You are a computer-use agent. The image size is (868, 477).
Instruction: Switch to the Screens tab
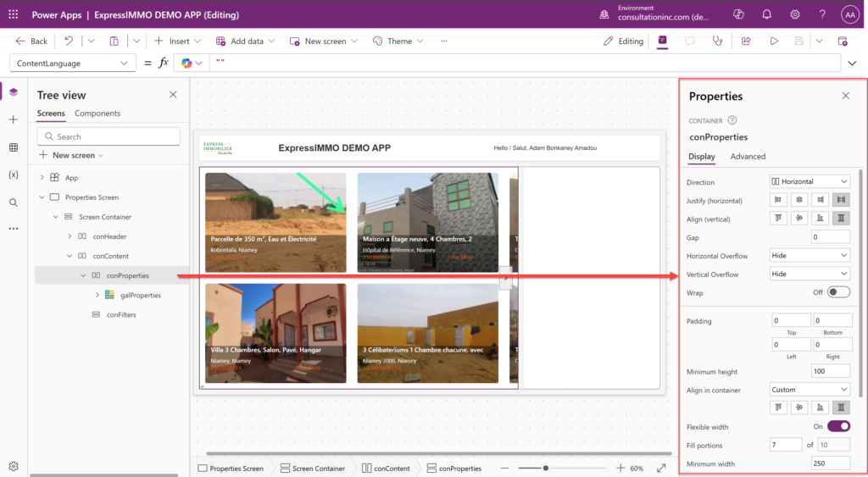(51, 113)
